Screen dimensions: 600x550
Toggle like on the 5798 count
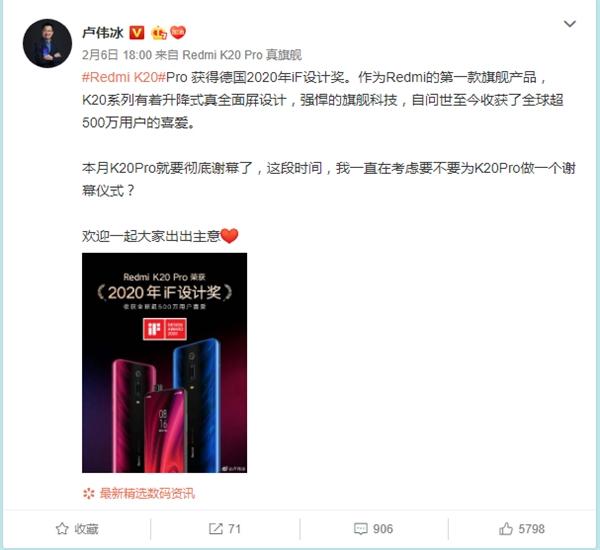522,529
